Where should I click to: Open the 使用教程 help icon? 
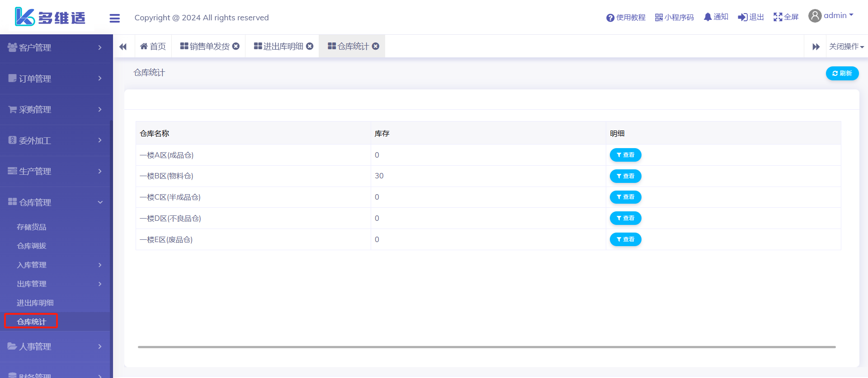coord(610,18)
